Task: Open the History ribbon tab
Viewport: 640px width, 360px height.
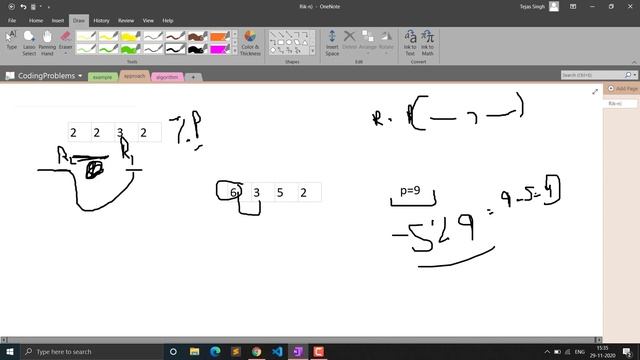Action: (101, 20)
